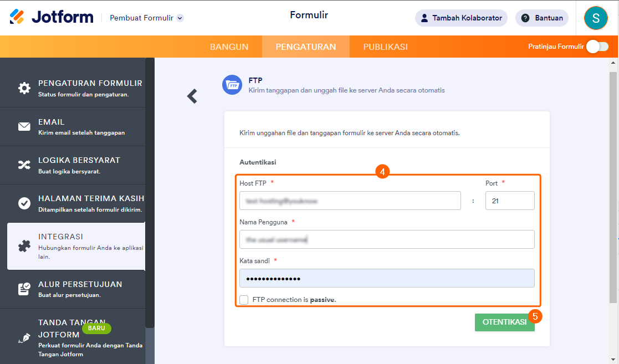
Task: Click the Halaman Terima Kasih checkmark icon
Action: [24, 203]
